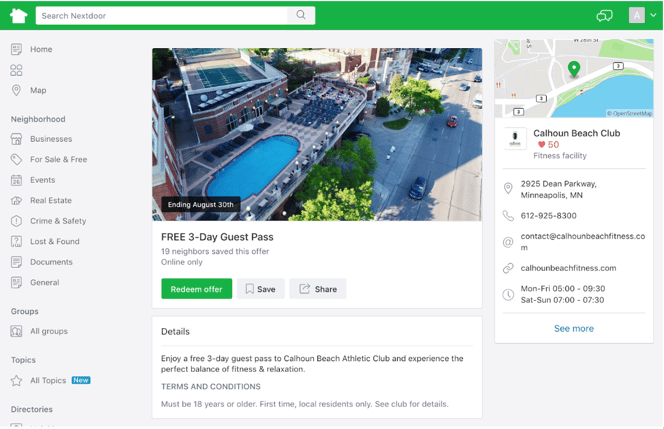Click the location pin icon beside address
Screen dimensions: 664x429
(508, 188)
